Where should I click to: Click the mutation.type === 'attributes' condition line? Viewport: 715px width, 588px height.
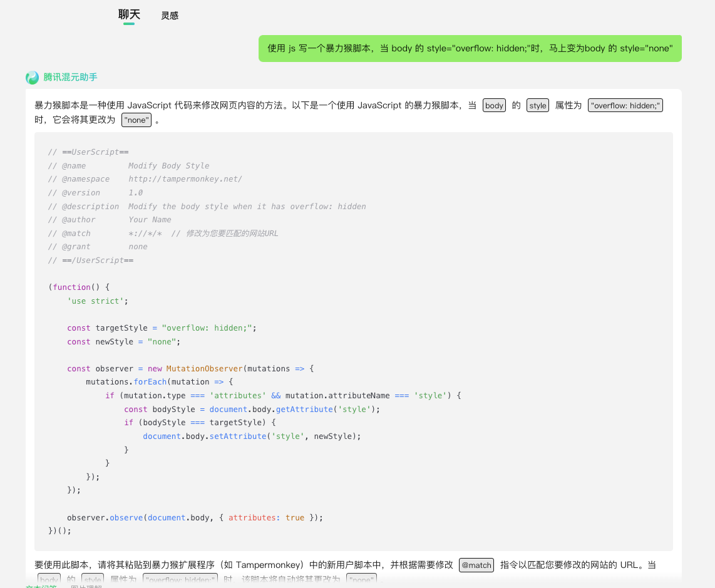pyautogui.click(x=283, y=396)
